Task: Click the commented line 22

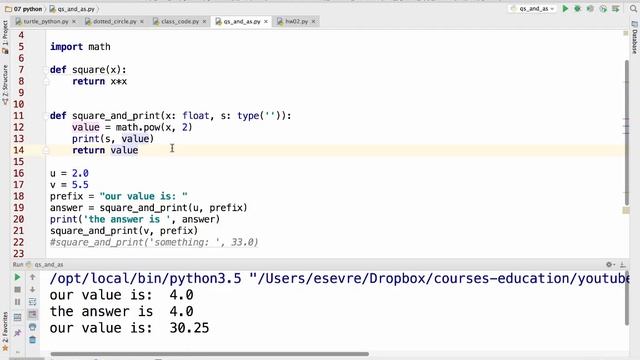Action: click(154, 242)
